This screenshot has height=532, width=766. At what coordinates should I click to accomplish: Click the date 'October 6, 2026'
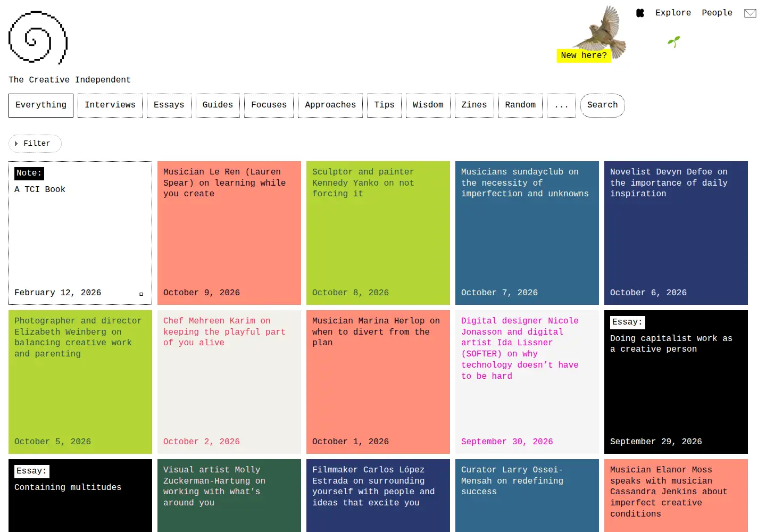point(648,293)
